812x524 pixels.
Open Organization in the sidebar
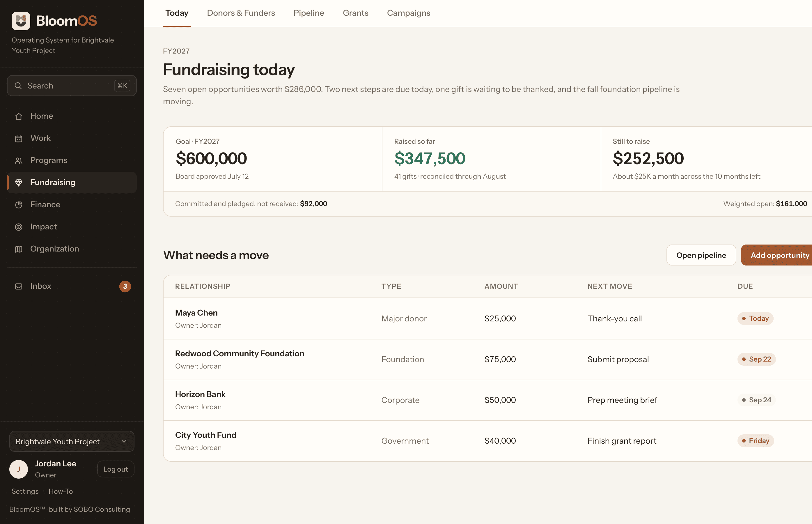(x=72, y=249)
